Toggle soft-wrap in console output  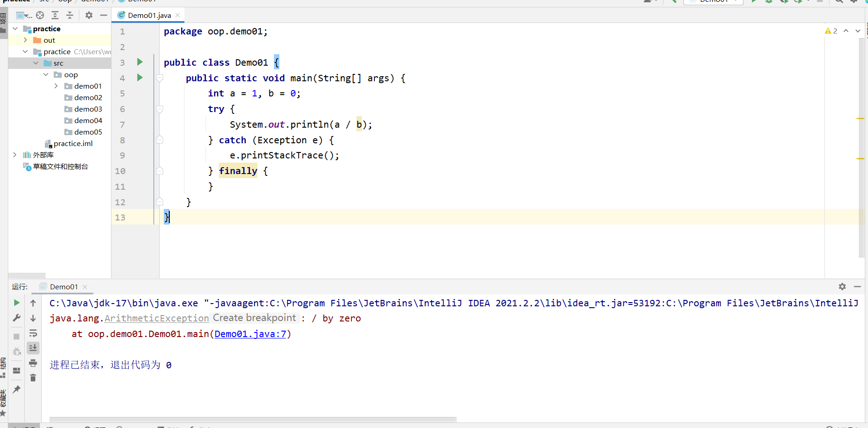33,333
